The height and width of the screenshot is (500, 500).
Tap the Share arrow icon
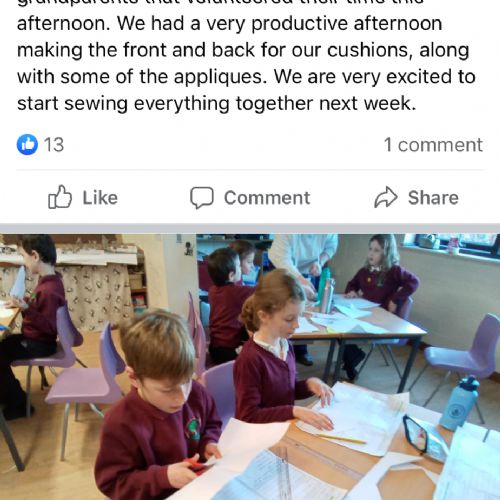click(386, 197)
